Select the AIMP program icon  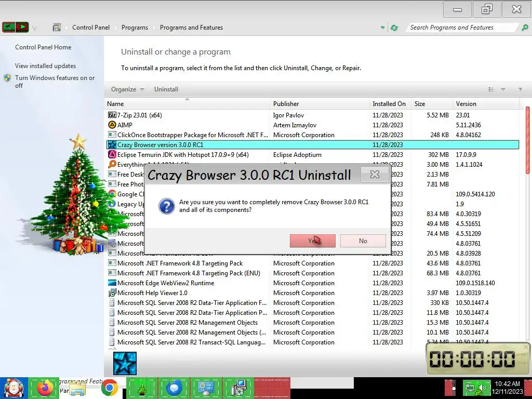pos(112,125)
